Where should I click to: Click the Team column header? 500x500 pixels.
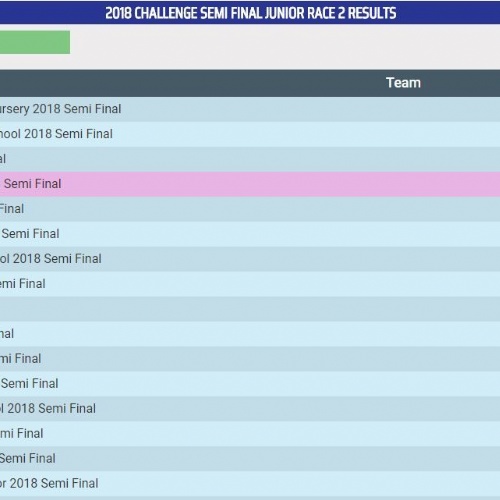tap(403, 83)
